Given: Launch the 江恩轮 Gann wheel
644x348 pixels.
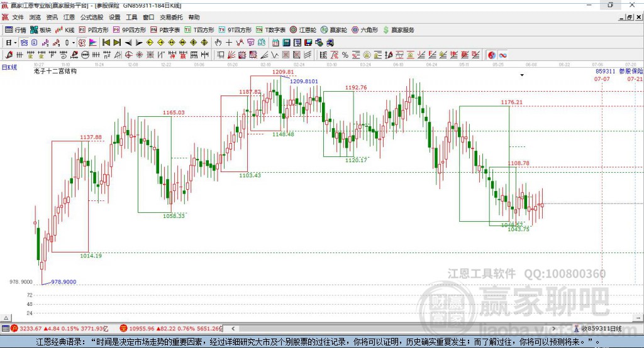Looking at the screenshot, I should click(303, 30).
